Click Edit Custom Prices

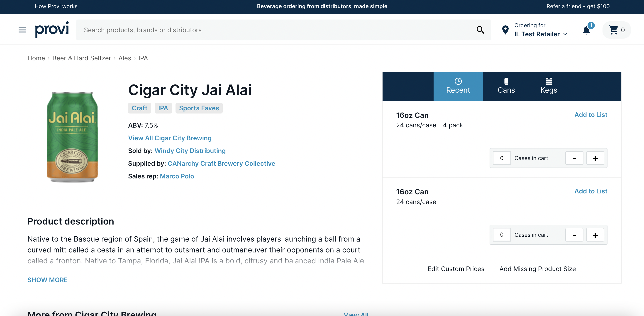[456, 269]
